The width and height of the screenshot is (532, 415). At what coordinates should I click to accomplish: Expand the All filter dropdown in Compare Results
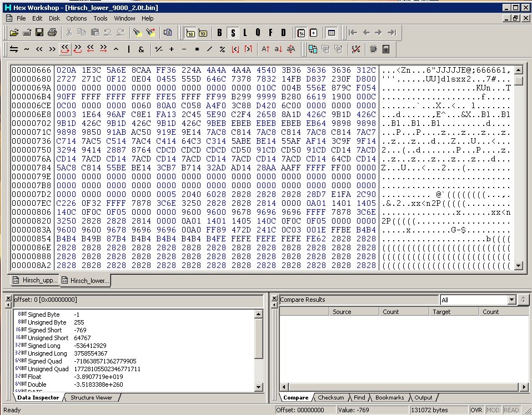(x=511, y=300)
